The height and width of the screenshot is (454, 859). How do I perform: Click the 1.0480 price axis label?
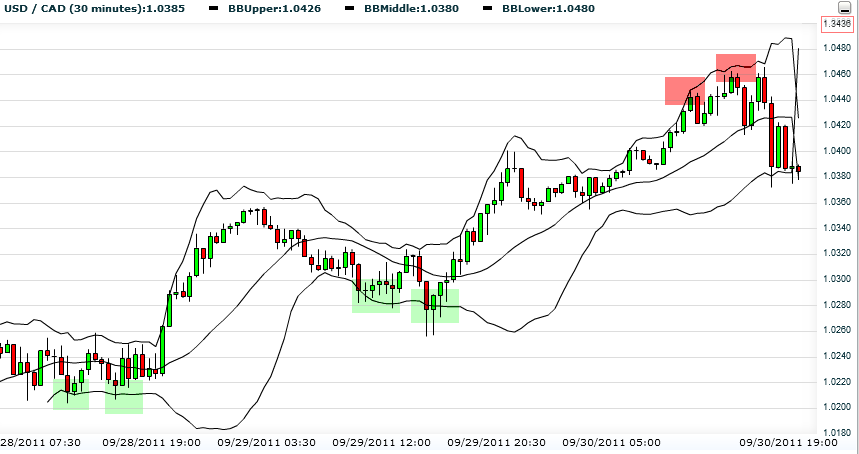[x=837, y=48]
